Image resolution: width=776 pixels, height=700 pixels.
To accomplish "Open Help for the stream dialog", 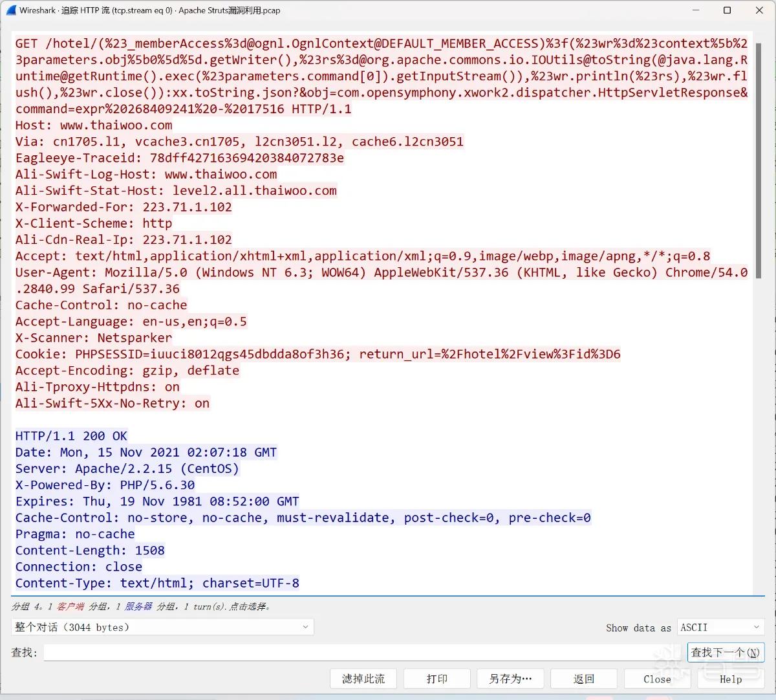I will point(731,679).
